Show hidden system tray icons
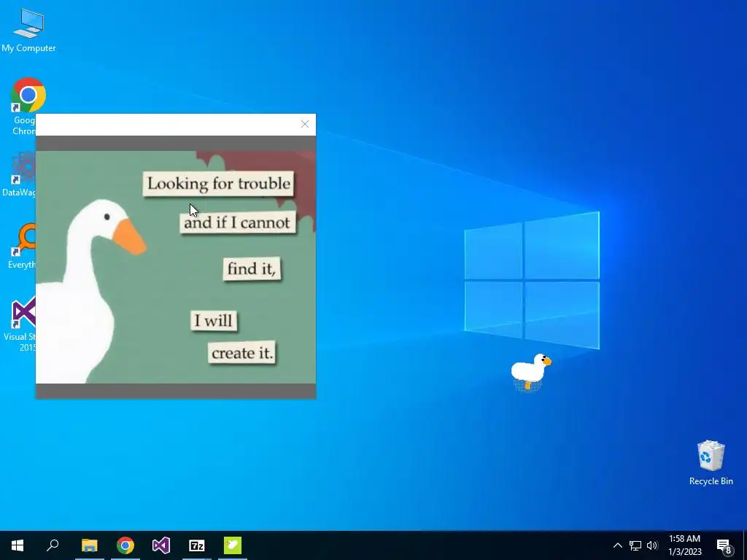 617,545
